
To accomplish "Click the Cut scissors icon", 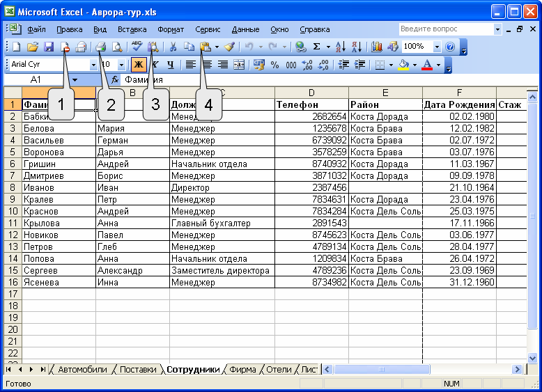I will point(171,47).
